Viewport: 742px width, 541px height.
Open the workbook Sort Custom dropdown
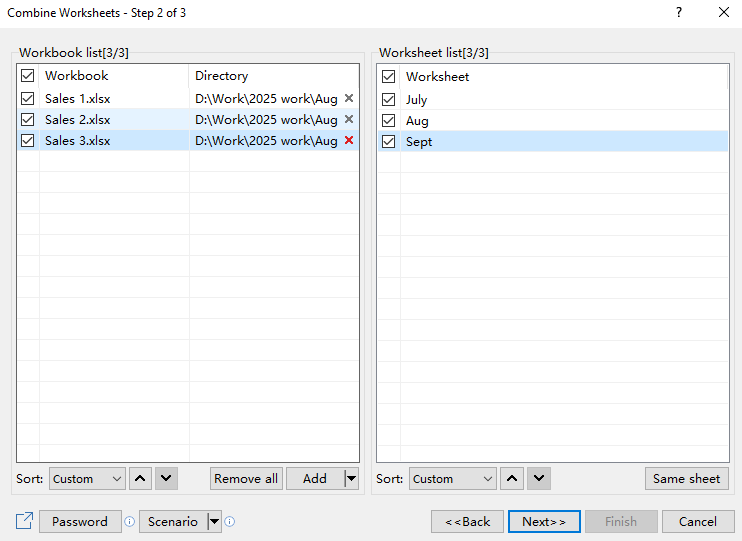tap(87, 479)
